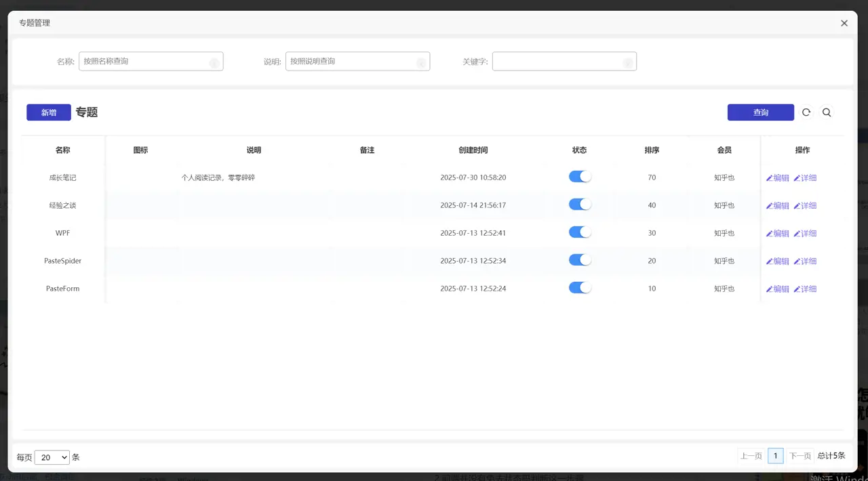The width and height of the screenshot is (868, 481).
Task: Toggle status switch for 成长笔记
Action: [x=580, y=177]
